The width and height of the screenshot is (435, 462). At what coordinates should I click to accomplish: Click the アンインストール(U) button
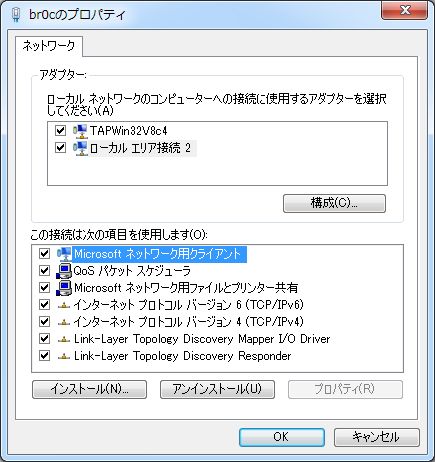pyautogui.click(x=217, y=389)
